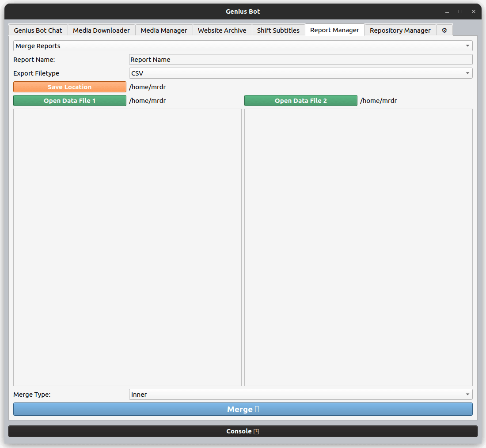Image resolution: width=486 pixels, height=448 pixels.
Task: Minimize the Genius Bot window
Action: click(x=447, y=12)
